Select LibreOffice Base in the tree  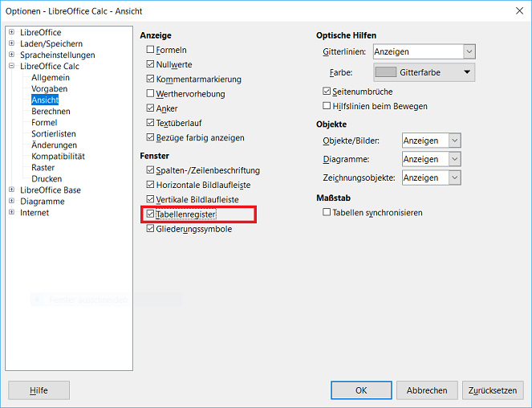51,190
